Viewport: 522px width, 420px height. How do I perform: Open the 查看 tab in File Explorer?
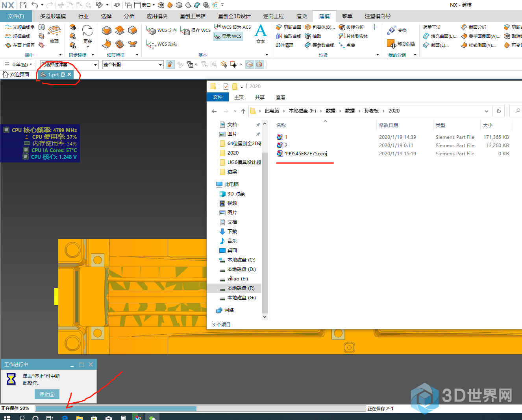pos(281,97)
